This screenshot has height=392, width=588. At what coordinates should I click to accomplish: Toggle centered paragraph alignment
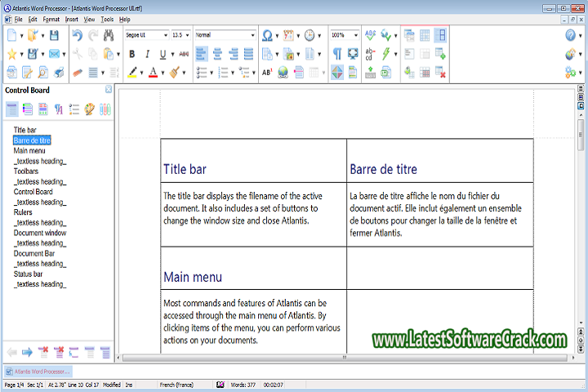coord(217,54)
